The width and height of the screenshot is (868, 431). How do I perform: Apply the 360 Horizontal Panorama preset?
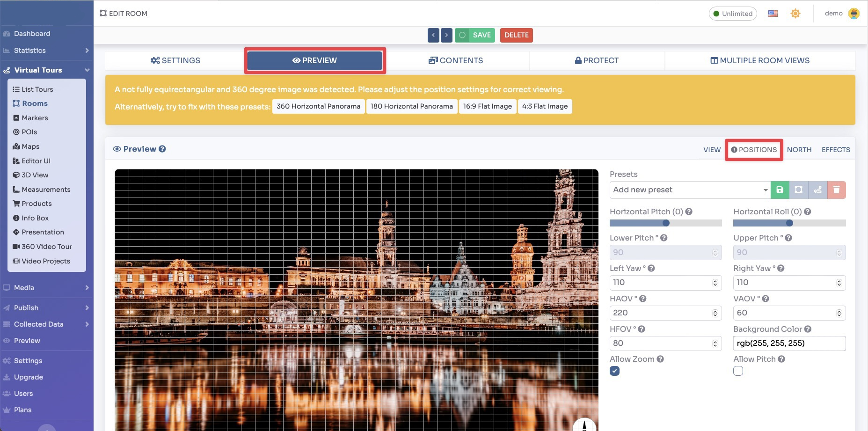[318, 106]
